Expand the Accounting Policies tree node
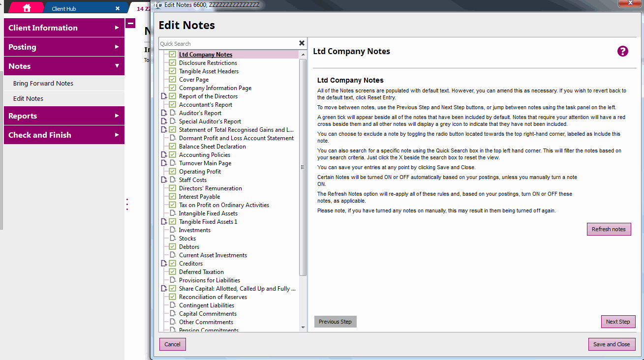644x360 pixels. pyautogui.click(x=164, y=155)
